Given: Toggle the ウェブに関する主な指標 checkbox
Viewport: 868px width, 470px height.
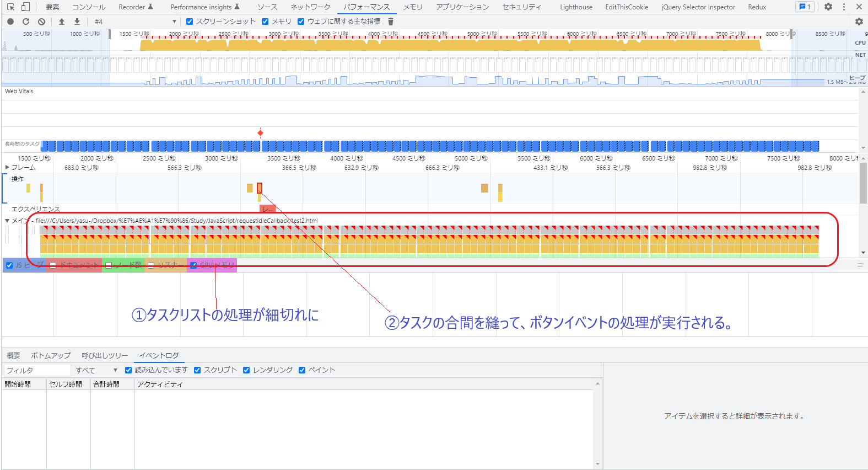Looking at the screenshot, I should [x=301, y=22].
